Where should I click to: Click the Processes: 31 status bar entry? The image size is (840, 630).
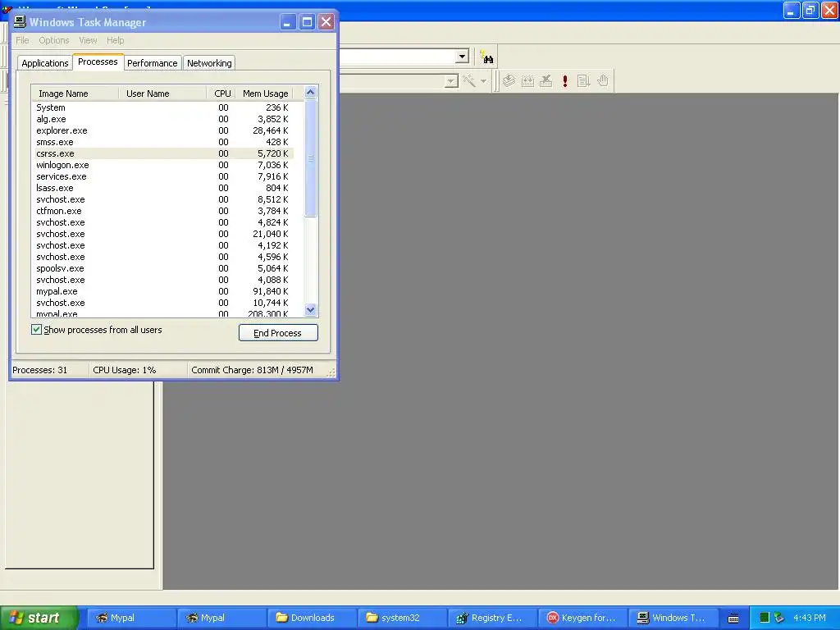click(x=50, y=370)
